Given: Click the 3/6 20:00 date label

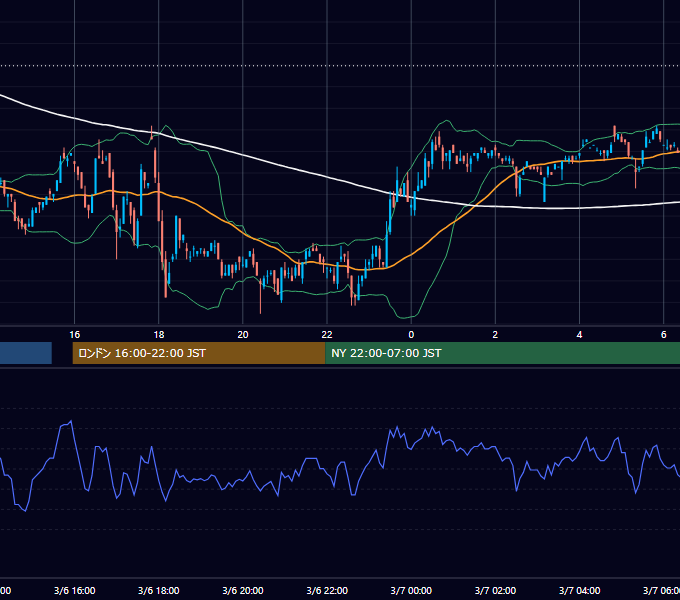Looking at the screenshot, I should click(x=243, y=590).
